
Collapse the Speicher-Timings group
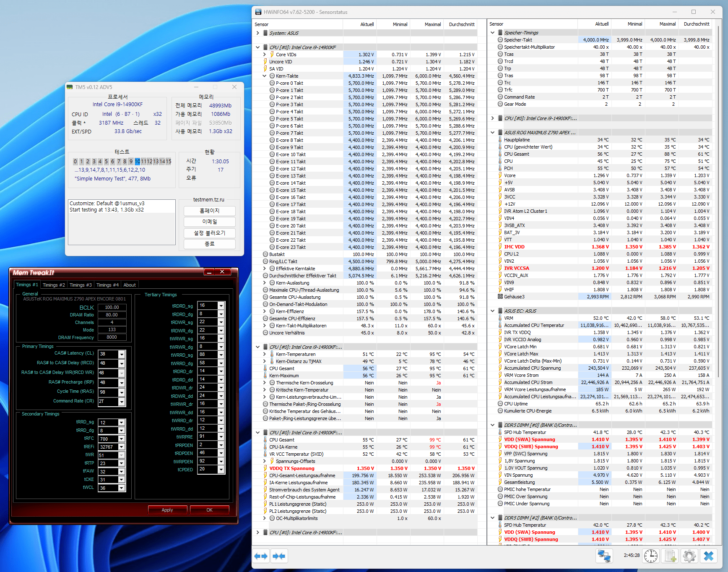(492, 32)
